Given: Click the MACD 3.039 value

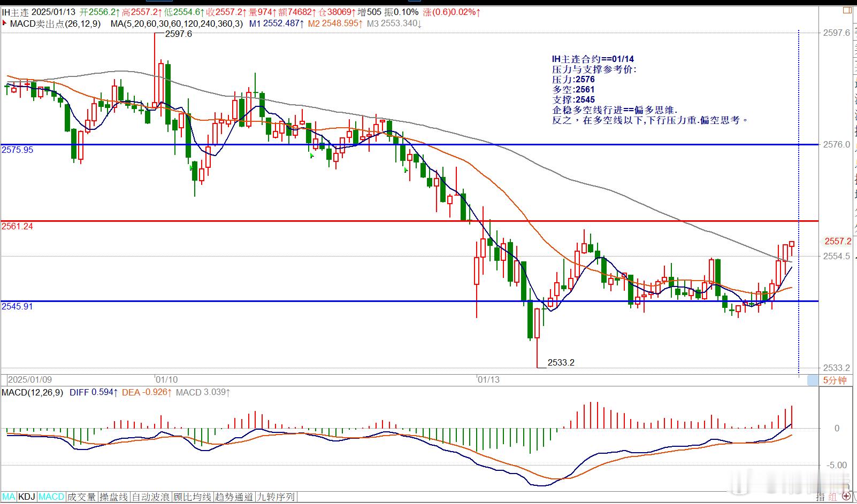Looking at the screenshot, I should tap(203, 392).
